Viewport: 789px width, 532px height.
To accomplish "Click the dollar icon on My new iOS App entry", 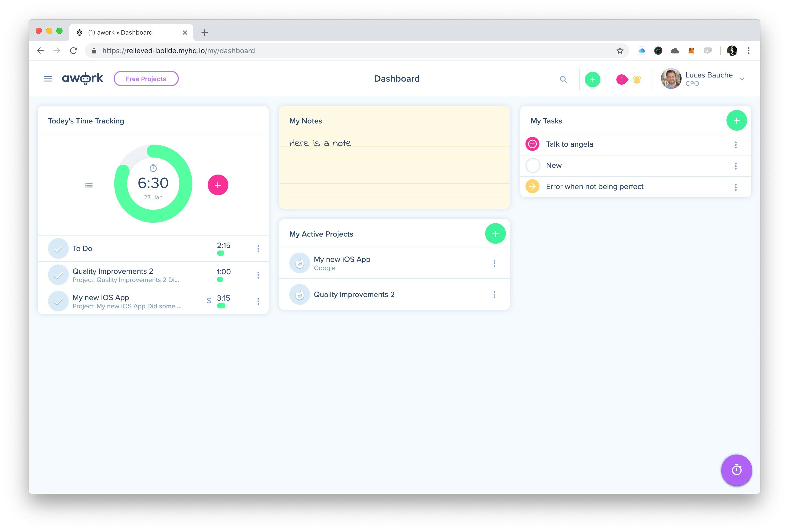I will click(209, 300).
